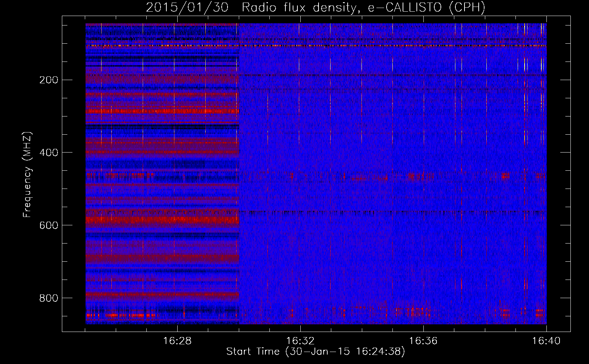Click the 400 frequency tick label

tap(49, 153)
